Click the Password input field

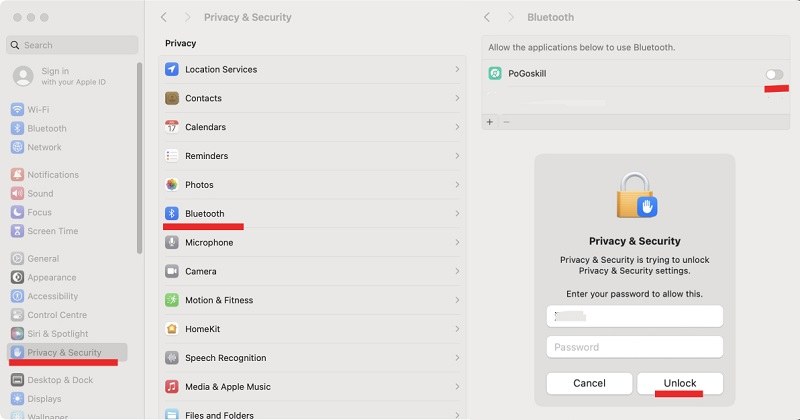point(634,347)
